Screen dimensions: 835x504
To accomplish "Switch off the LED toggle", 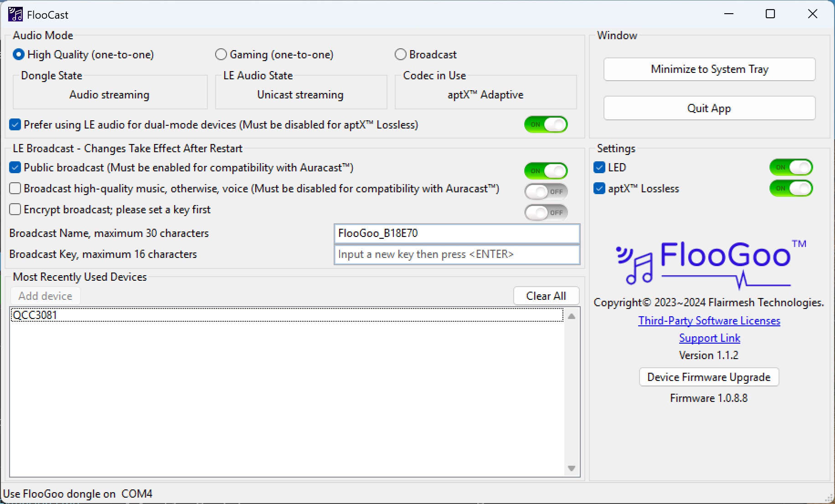I will click(791, 167).
